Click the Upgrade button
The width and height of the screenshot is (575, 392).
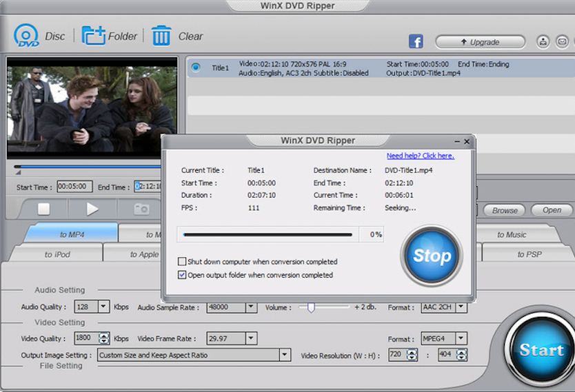click(480, 42)
